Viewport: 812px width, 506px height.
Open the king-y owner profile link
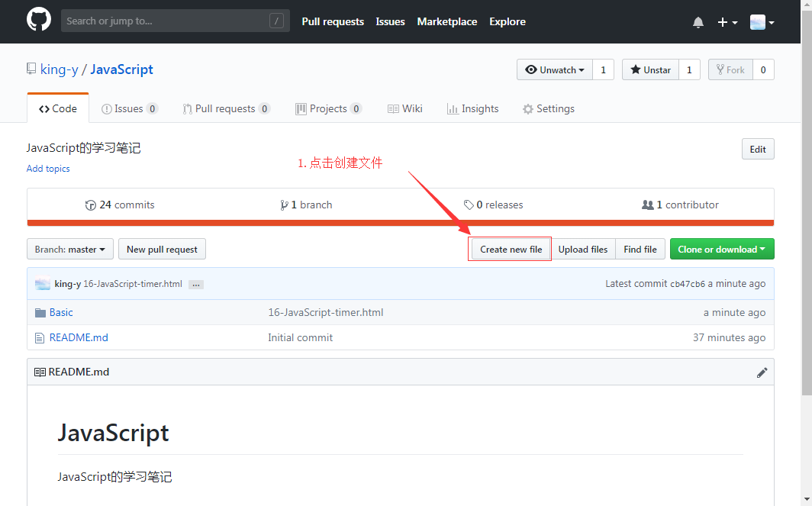coord(59,69)
